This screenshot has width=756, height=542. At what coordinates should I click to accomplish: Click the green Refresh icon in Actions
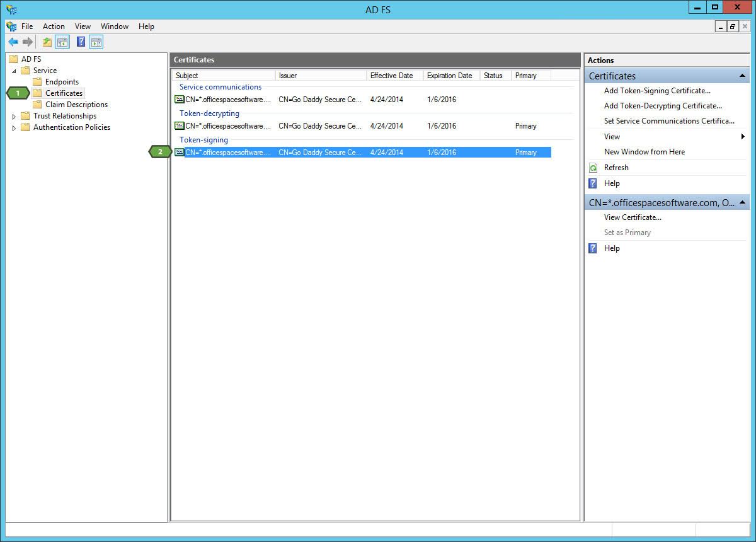(x=593, y=168)
